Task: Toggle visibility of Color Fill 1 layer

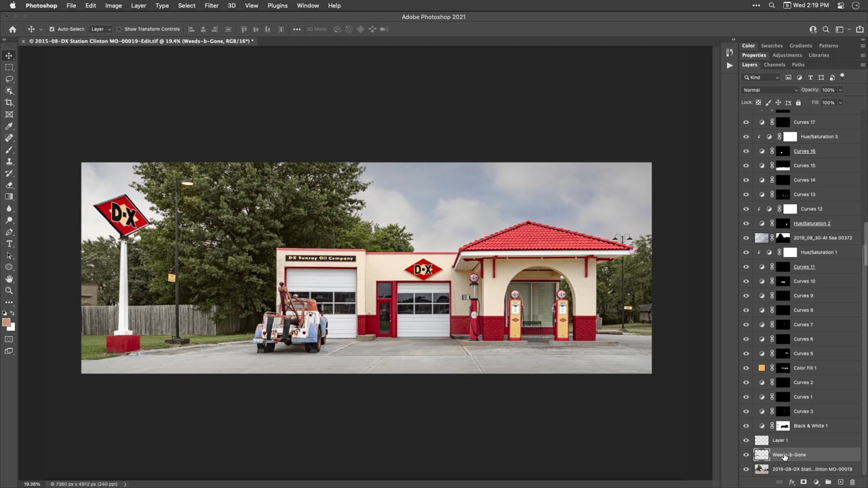Action: [746, 368]
